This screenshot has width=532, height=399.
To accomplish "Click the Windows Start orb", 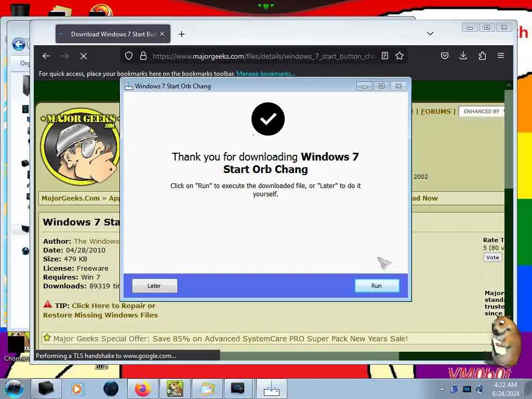I will click(14, 389).
